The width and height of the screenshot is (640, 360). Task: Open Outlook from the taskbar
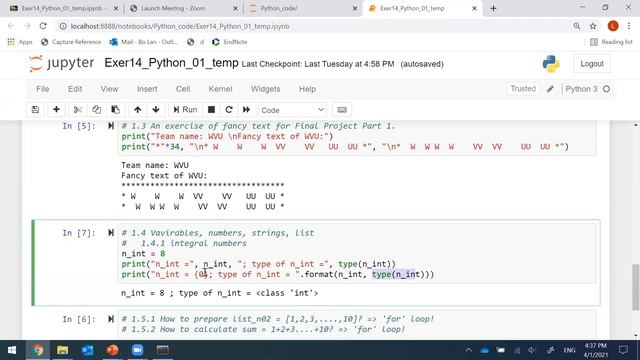tap(87, 350)
